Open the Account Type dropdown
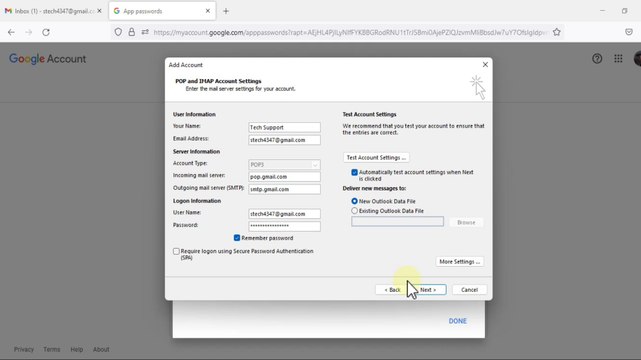641x360 pixels. pyautogui.click(x=284, y=165)
